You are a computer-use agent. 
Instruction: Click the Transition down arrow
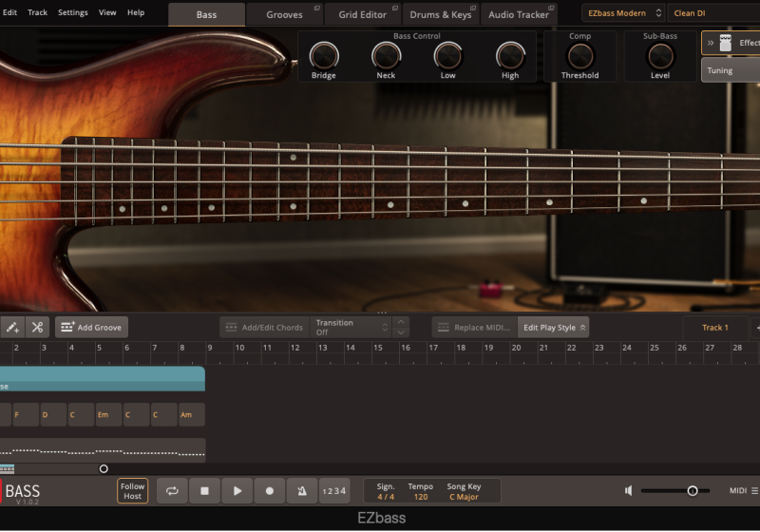401,332
